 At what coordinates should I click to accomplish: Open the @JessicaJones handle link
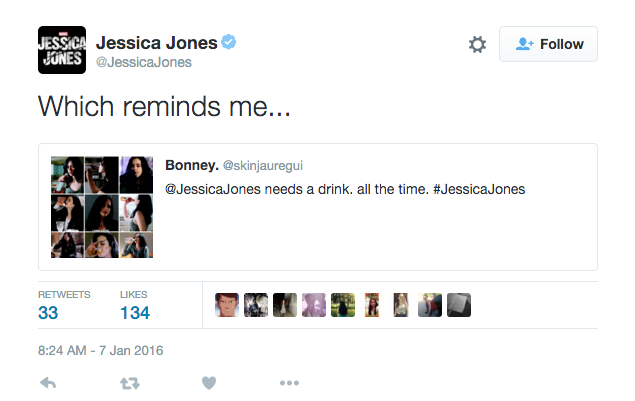coord(143,63)
